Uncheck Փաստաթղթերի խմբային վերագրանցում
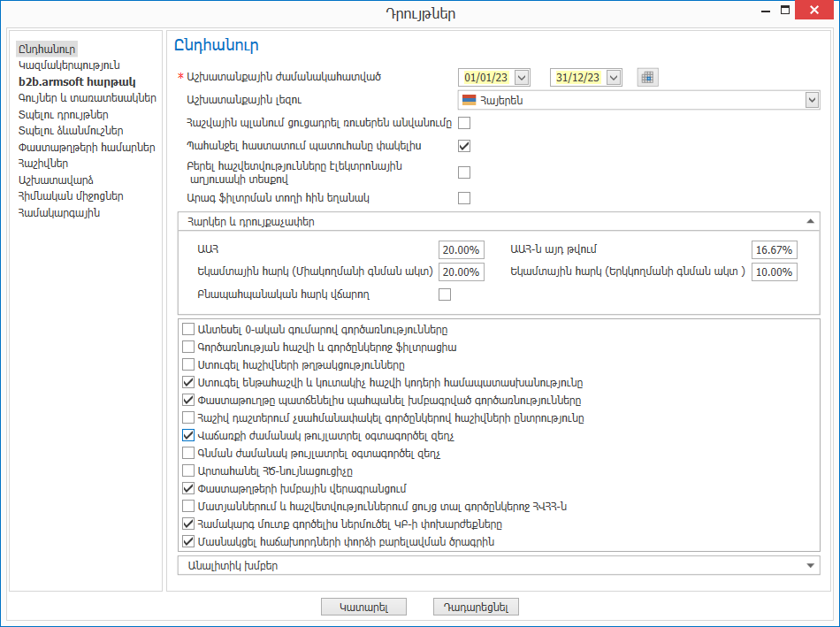 click(188, 488)
